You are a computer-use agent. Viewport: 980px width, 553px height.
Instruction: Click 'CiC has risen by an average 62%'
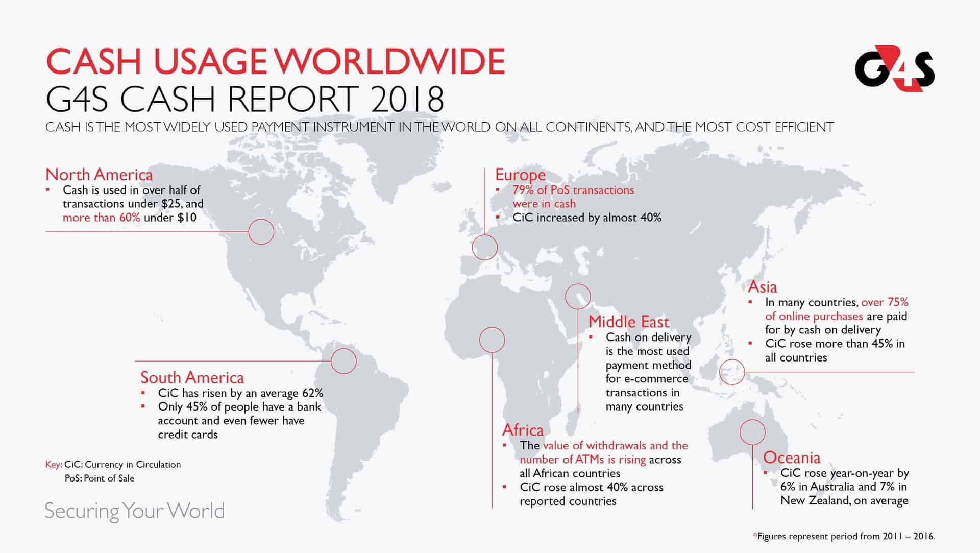click(x=240, y=393)
